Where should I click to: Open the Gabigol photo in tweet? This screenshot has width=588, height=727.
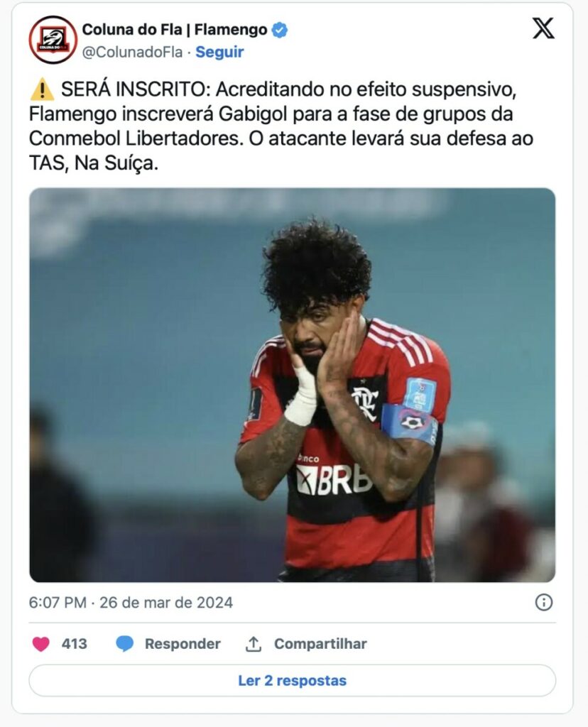point(292,385)
